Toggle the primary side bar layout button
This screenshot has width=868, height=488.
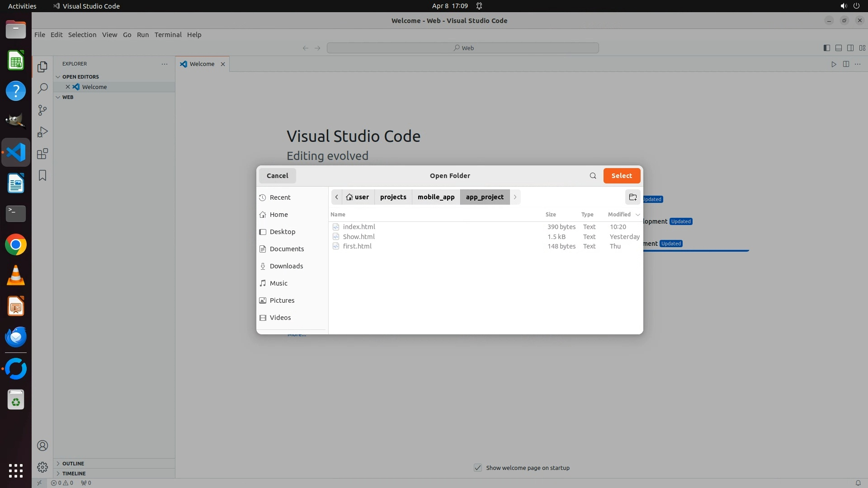(826, 48)
